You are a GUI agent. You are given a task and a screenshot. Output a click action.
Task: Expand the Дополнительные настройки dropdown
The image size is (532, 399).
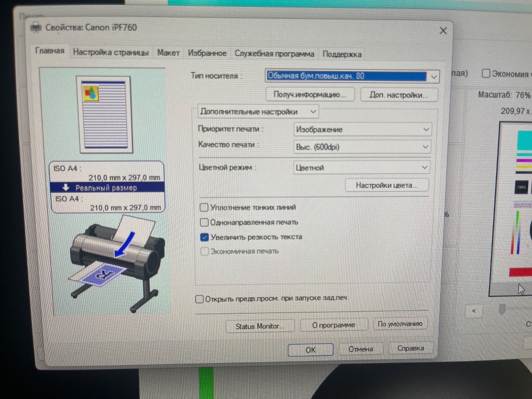(x=258, y=112)
